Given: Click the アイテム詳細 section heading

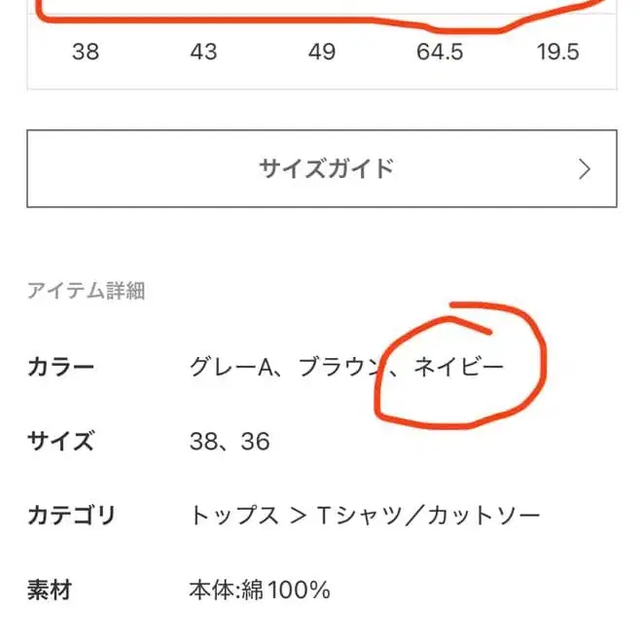Looking at the screenshot, I should tap(87, 290).
